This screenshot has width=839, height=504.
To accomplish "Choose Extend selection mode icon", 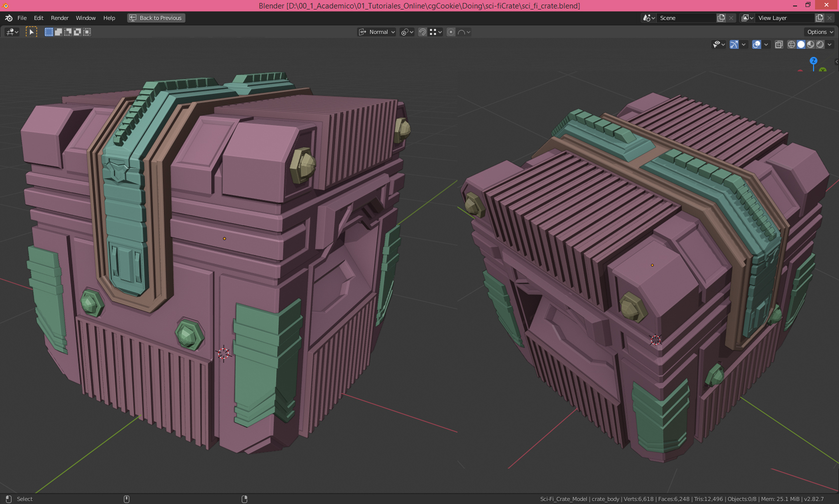I will 58,32.
